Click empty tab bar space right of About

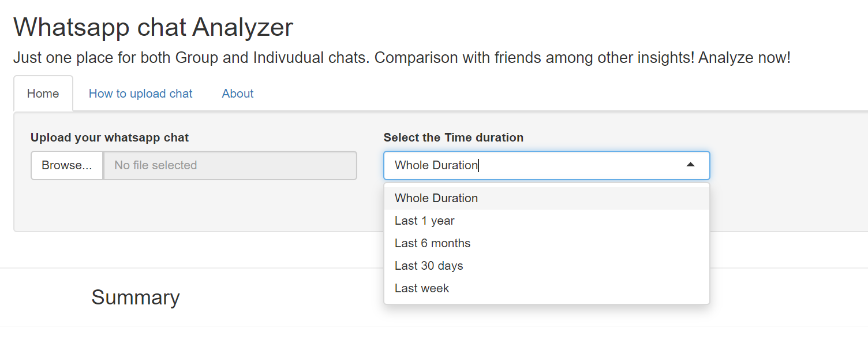click(x=519, y=94)
